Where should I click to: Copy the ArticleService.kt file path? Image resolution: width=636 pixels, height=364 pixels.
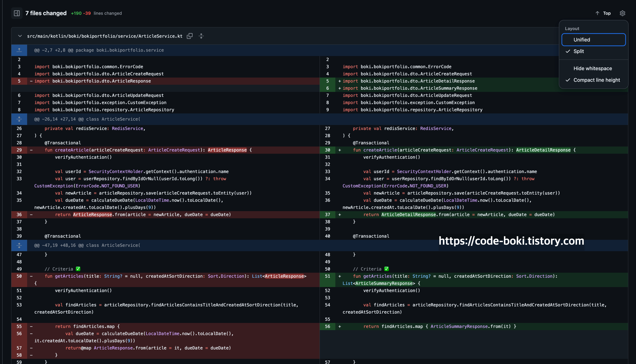pos(190,36)
